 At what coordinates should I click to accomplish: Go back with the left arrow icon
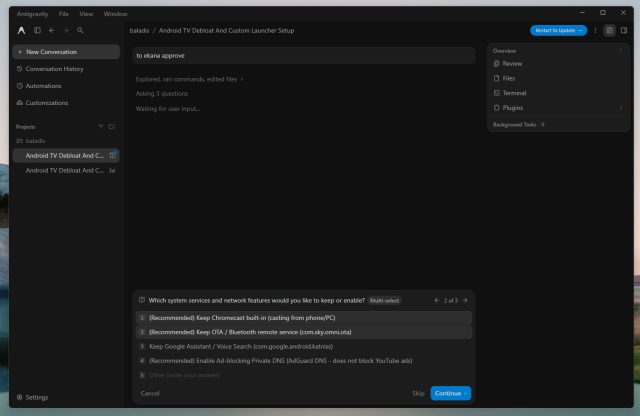(x=52, y=30)
